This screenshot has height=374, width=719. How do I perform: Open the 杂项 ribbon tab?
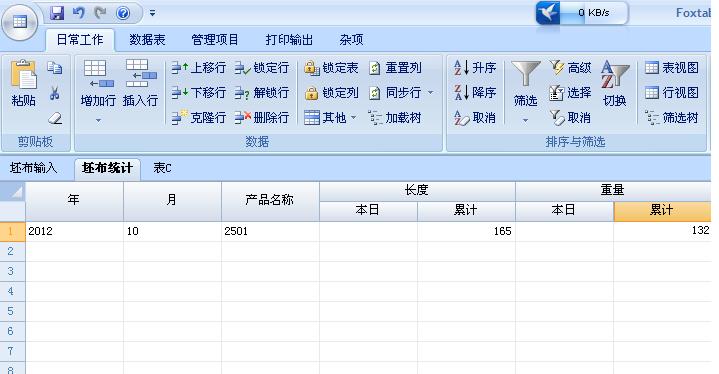click(351, 40)
